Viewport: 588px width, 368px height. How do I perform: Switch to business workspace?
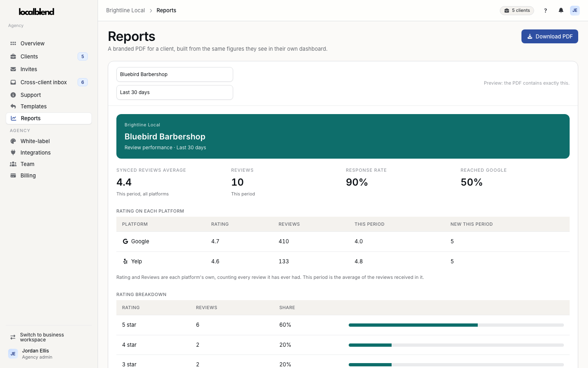[x=49, y=337]
